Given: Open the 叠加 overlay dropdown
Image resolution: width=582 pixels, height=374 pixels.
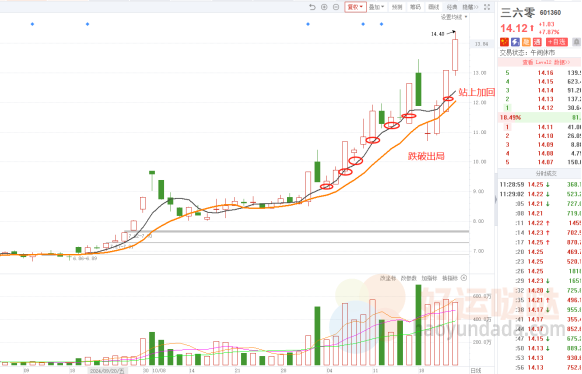Looking at the screenshot, I should (x=376, y=7).
